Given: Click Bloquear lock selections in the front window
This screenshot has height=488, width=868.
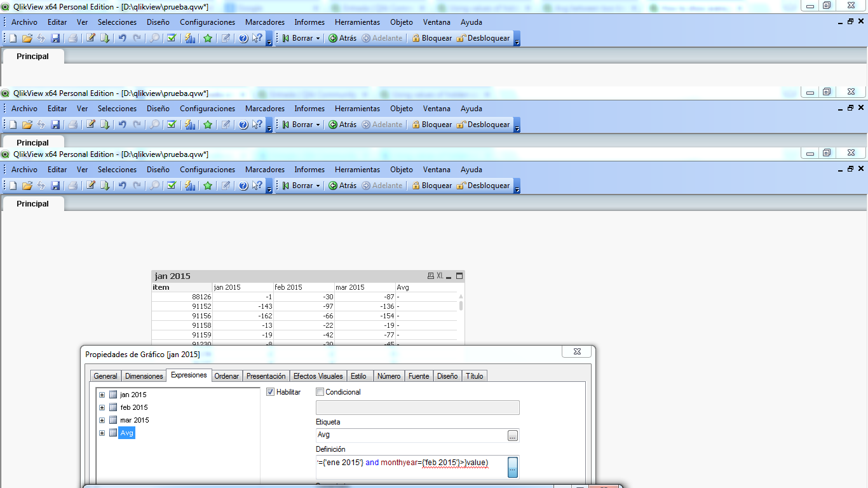Looking at the screenshot, I should point(431,186).
